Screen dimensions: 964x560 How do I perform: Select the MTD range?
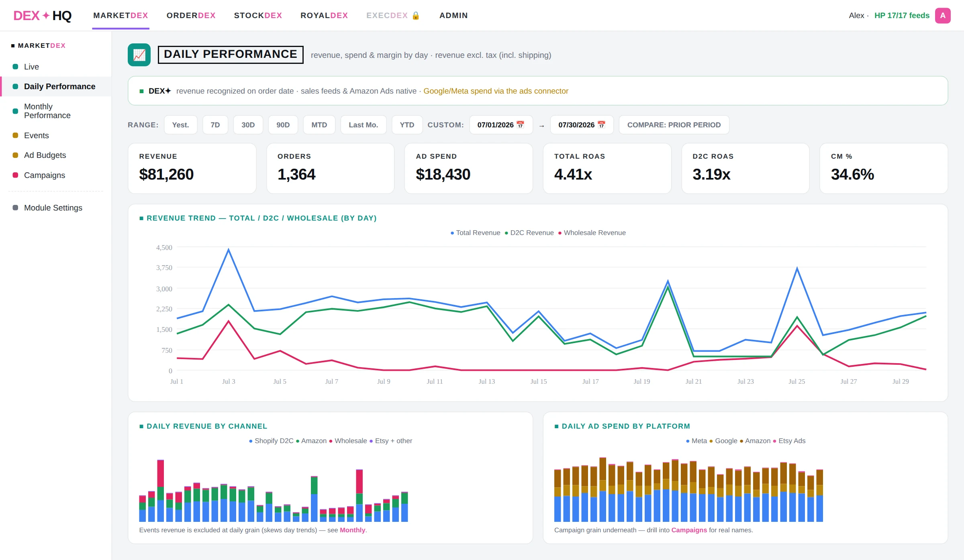point(319,125)
